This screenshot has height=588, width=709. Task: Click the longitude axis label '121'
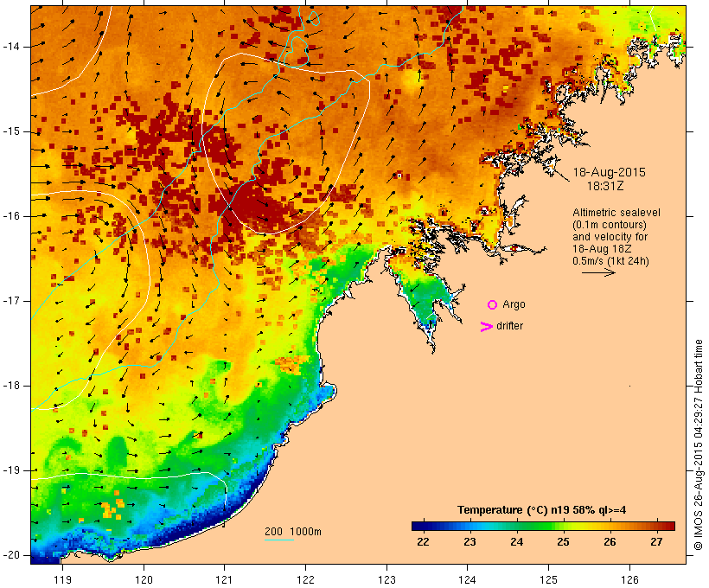(225, 579)
